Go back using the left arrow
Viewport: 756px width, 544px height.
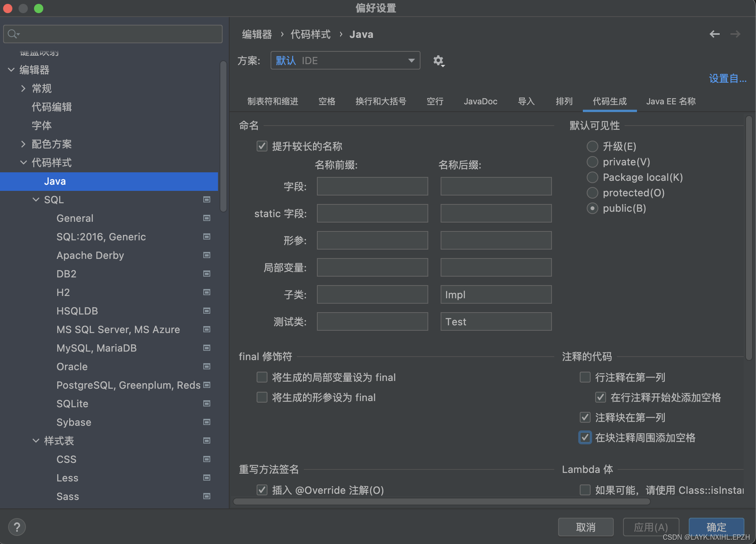tap(714, 34)
